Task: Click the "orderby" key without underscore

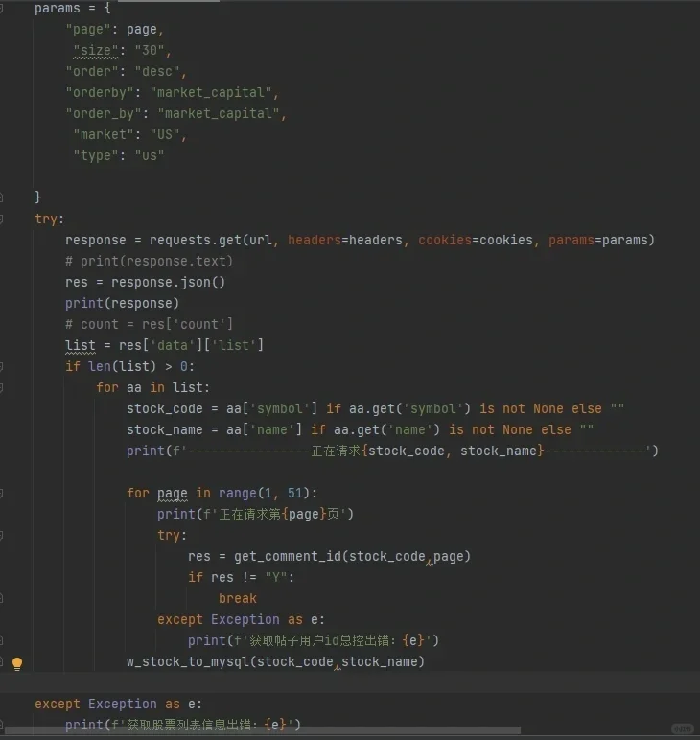Action: tap(99, 92)
